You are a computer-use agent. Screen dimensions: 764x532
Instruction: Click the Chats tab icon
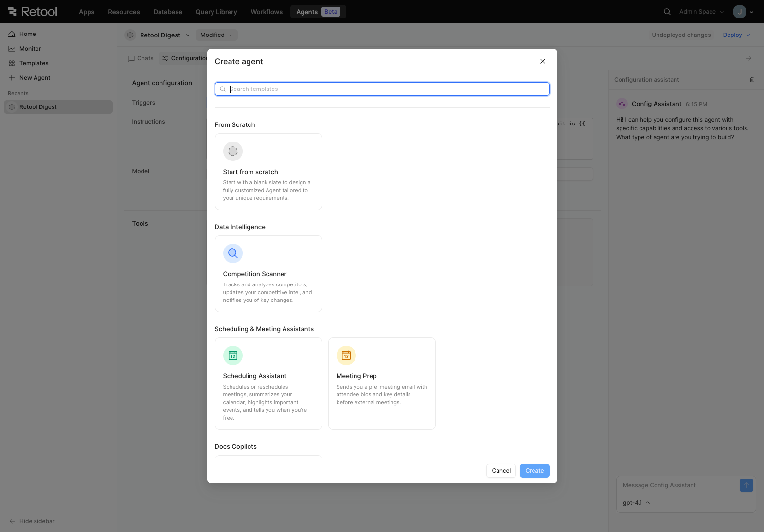click(131, 58)
